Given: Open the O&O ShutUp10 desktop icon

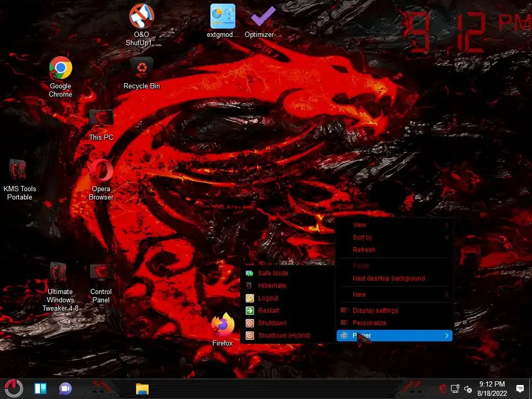Looking at the screenshot, I should pos(141,25).
